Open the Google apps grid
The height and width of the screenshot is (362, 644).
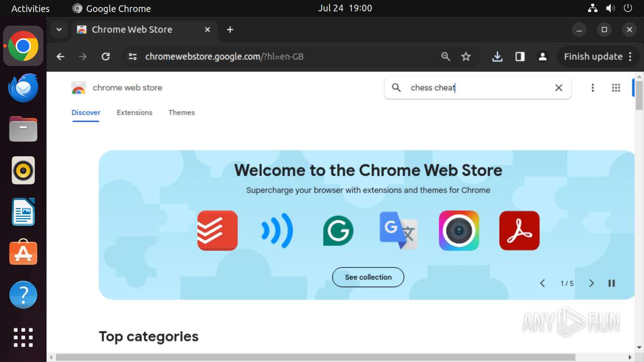tap(616, 88)
